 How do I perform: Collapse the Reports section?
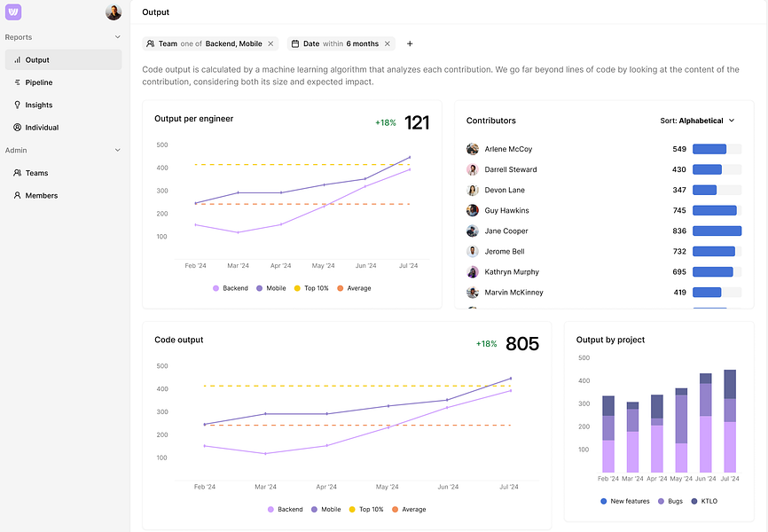pyautogui.click(x=118, y=37)
